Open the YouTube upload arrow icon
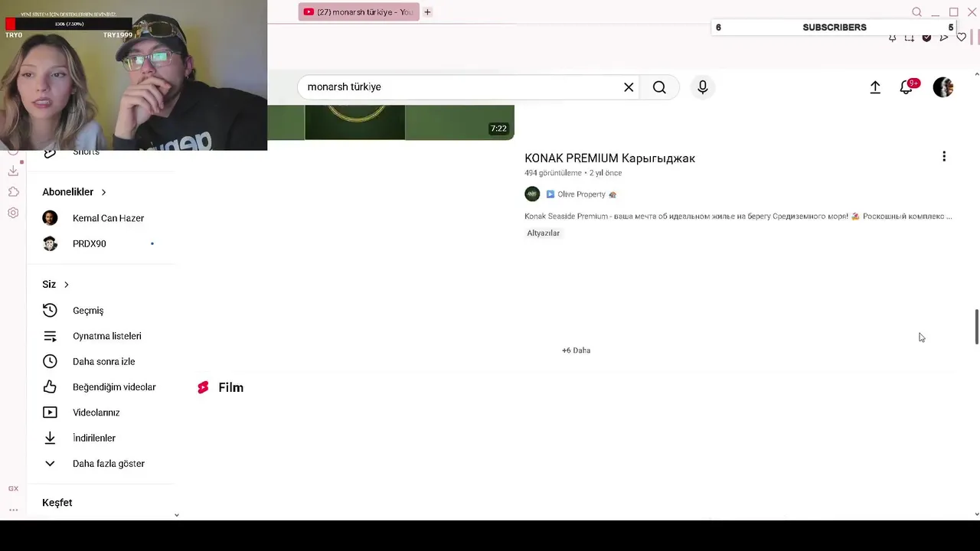The image size is (980, 551). (875, 87)
